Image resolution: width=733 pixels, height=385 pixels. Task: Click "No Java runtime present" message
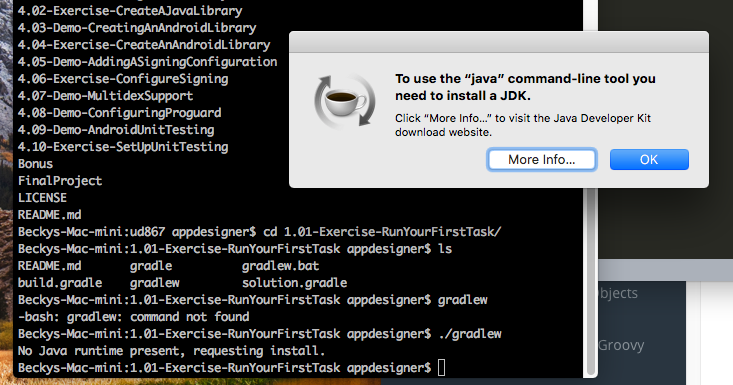point(171,351)
